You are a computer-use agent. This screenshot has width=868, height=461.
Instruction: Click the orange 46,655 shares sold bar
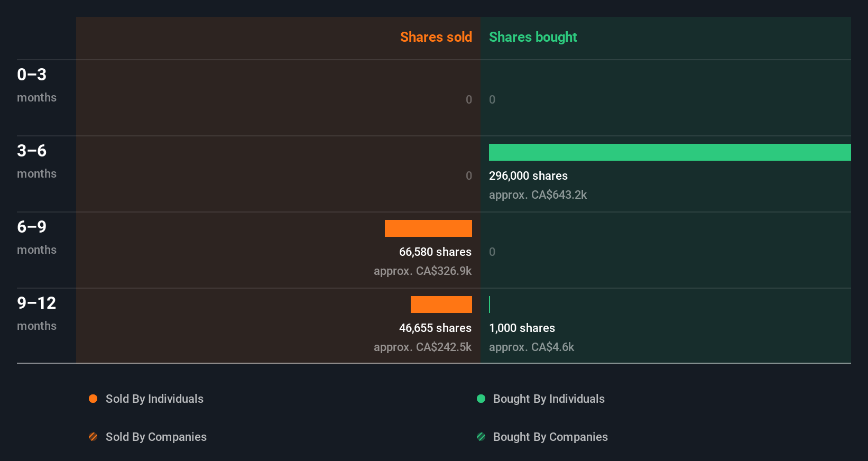[x=441, y=305]
